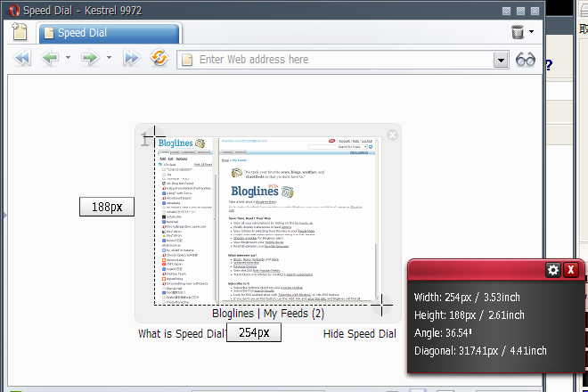This screenshot has width=588, height=392.
Task: Click the Hide Speed Dial link
Action: (x=360, y=333)
